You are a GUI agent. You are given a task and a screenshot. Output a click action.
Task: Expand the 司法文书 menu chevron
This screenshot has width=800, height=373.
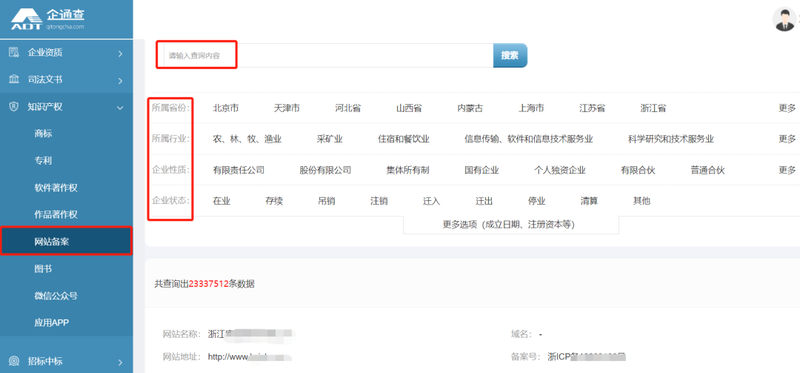(120, 80)
